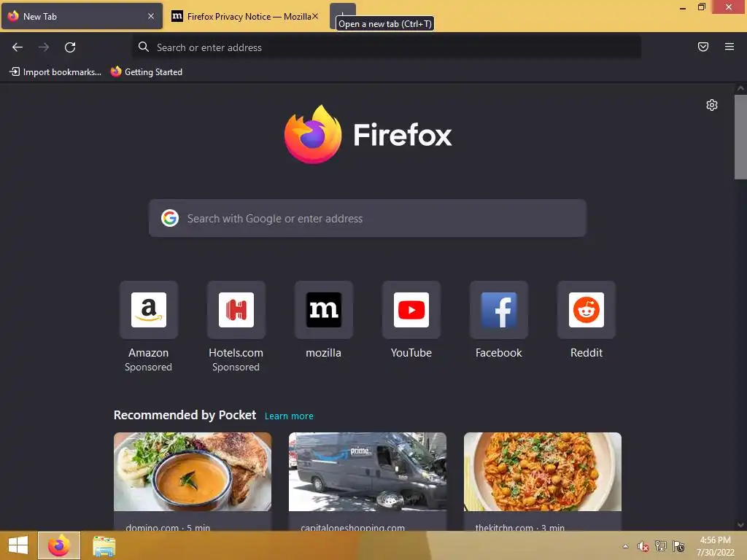
Task: Open File Explorer from the taskbar
Action: pyautogui.click(x=104, y=545)
